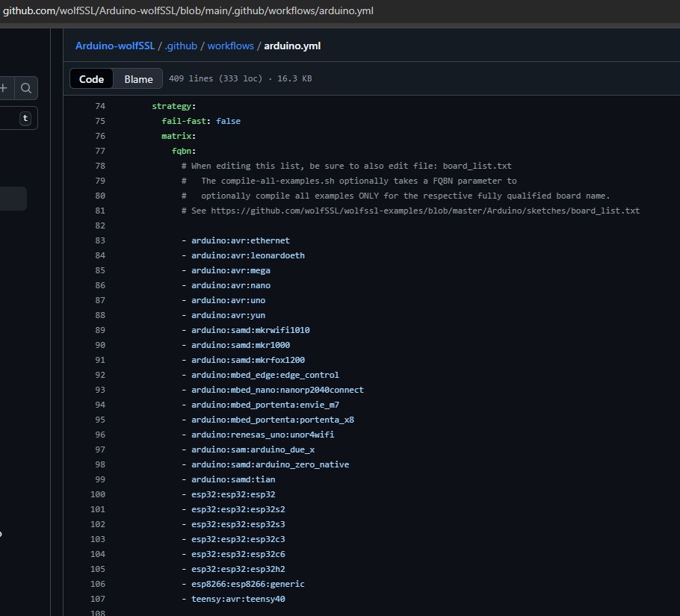Click the arduino:avr:mega entry
The width and height of the screenshot is (680, 616).
point(231,270)
